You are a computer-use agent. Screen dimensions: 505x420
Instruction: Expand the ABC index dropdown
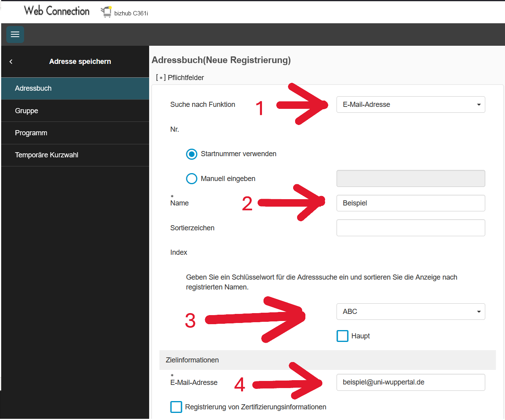point(410,312)
